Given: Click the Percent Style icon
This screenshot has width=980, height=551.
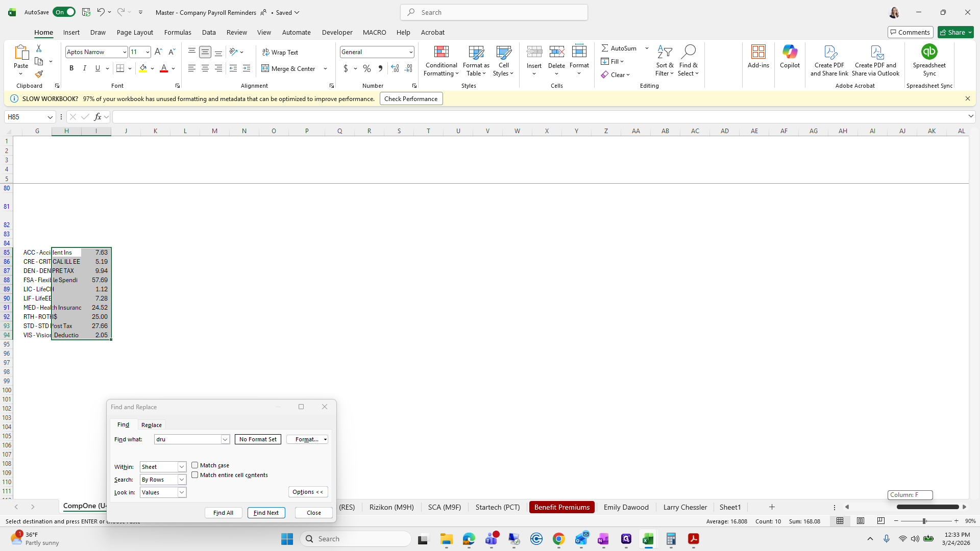Looking at the screenshot, I should click(366, 68).
